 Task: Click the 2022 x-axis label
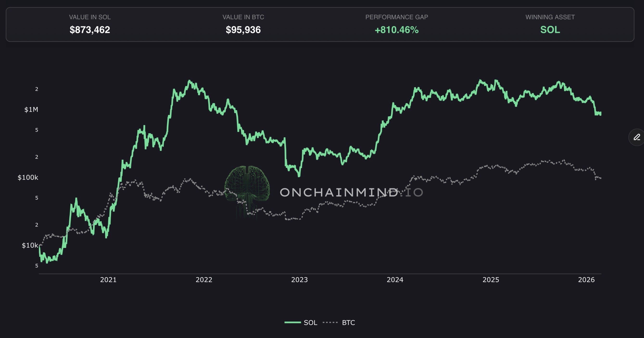pyautogui.click(x=204, y=280)
